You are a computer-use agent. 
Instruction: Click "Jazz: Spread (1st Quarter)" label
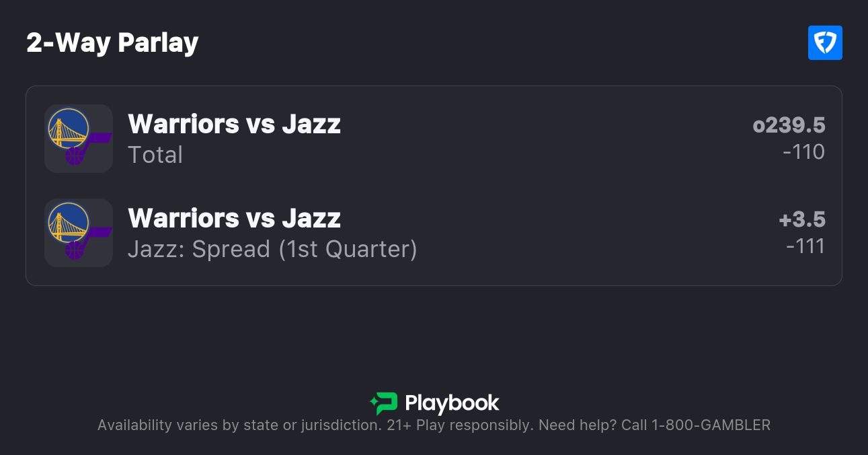(272, 249)
